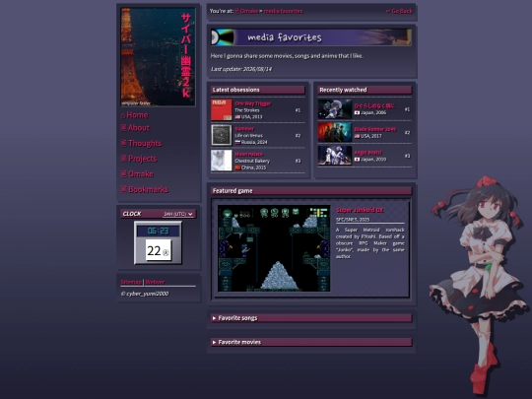Click the Favorite movies disclosure triangle
This screenshot has height=399, width=532.
[x=214, y=342]
